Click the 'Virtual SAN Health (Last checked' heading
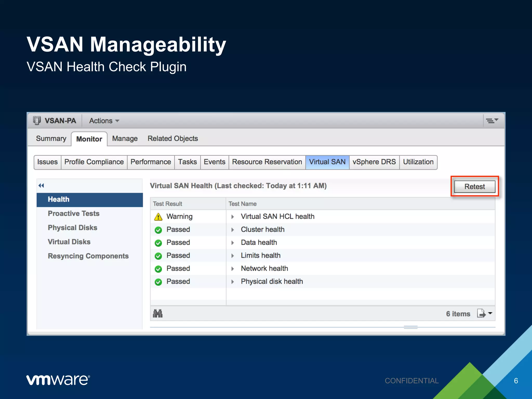This screenshot has height=399, width=532. (x=238, y=186)
